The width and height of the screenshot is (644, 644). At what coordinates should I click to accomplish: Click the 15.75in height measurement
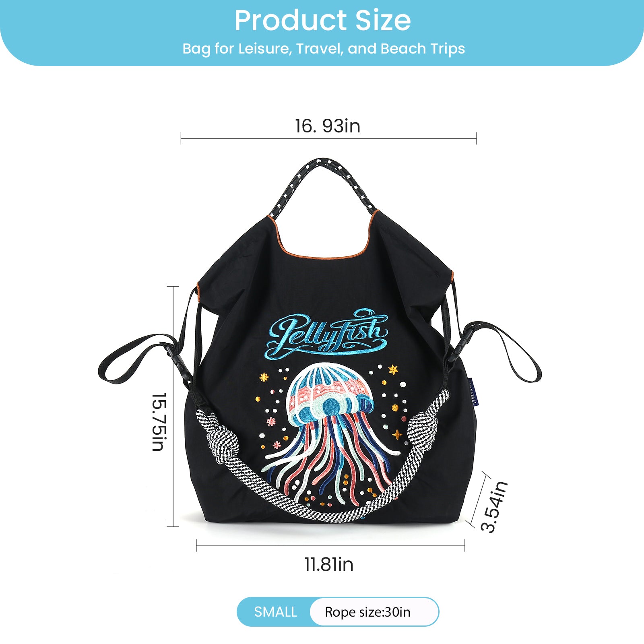[159, 422]
